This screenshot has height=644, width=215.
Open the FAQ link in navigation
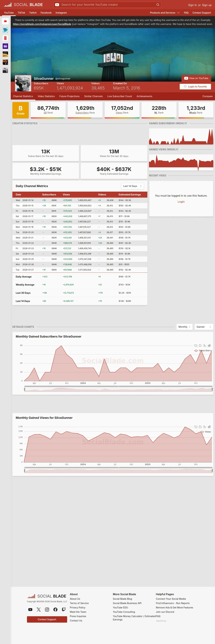(x=186, y=13)
